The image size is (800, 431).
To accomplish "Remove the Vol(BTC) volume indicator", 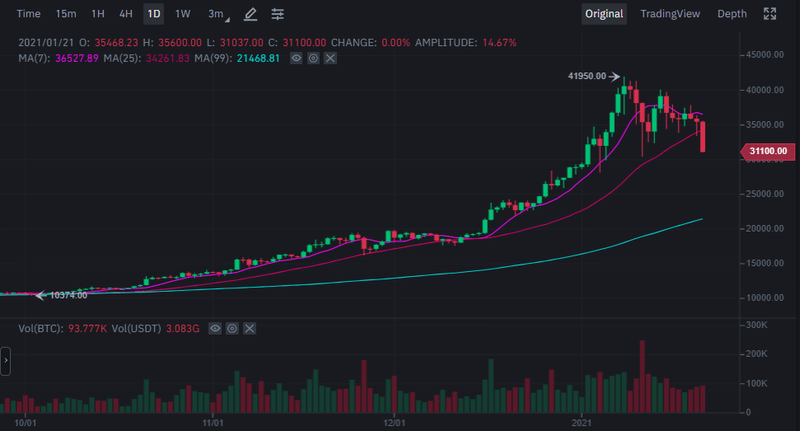I will 250,328.
